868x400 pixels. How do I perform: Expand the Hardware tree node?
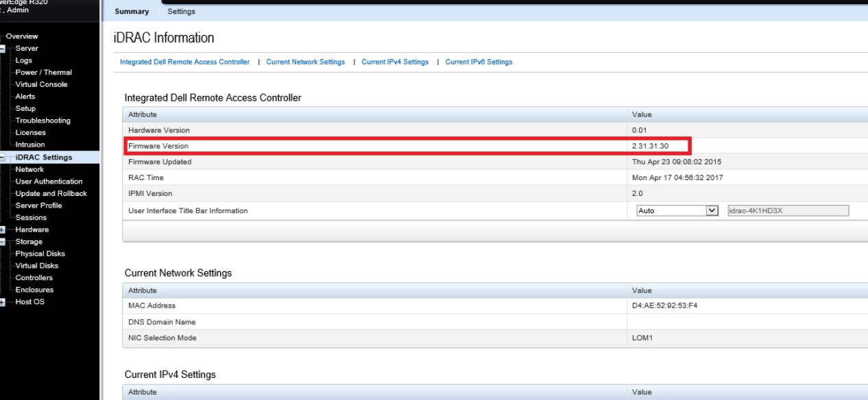[x=3, y=230]
